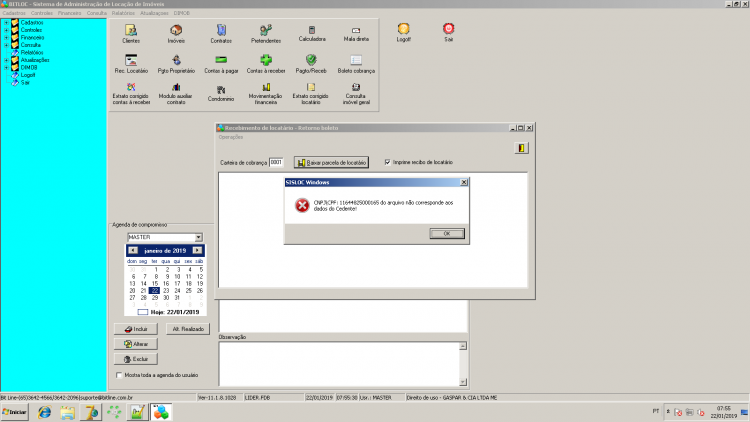Open the bar chart app in the taskbar

click(137, 412)
